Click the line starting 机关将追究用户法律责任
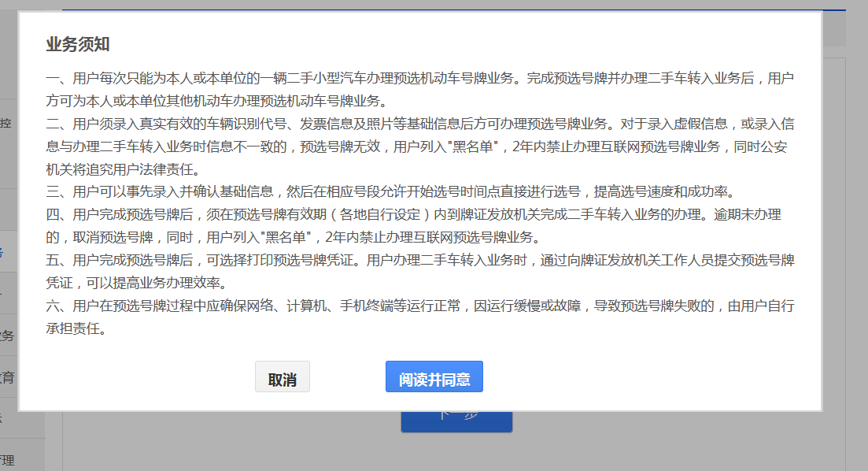The width and height of the screenshot is (868, 471). (x=124, y=169)
